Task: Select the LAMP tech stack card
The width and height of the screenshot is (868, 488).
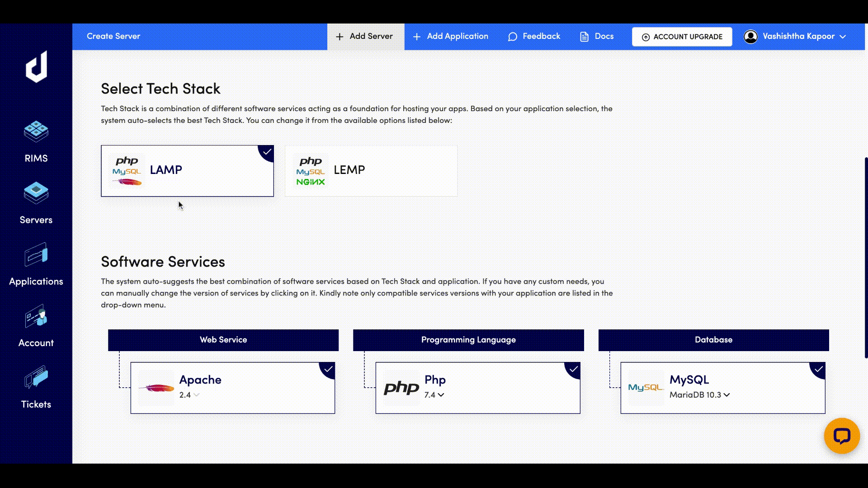Action: click(187, 171)
